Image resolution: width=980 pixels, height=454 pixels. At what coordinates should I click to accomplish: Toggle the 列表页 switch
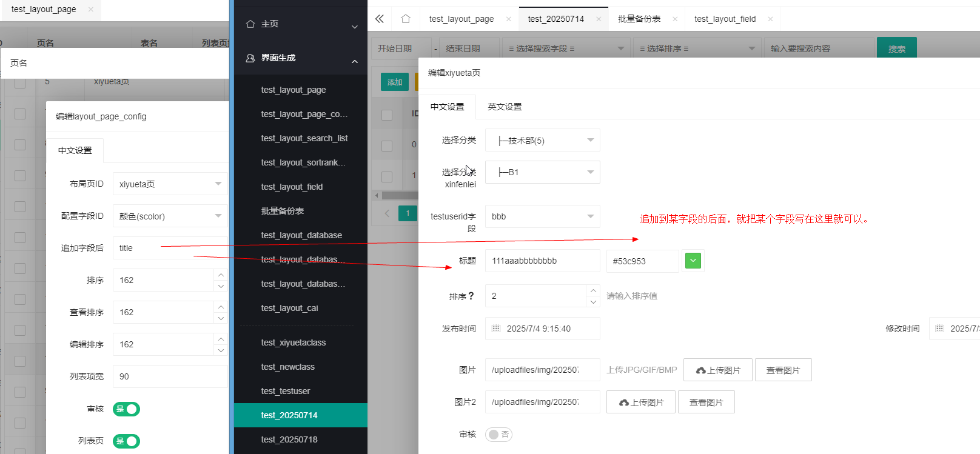[126, 441]
